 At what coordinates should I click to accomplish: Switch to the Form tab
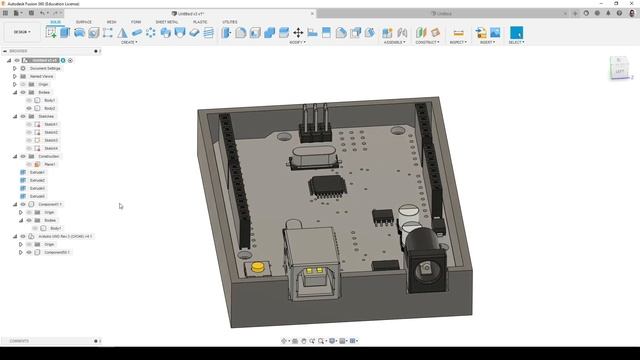136,22
